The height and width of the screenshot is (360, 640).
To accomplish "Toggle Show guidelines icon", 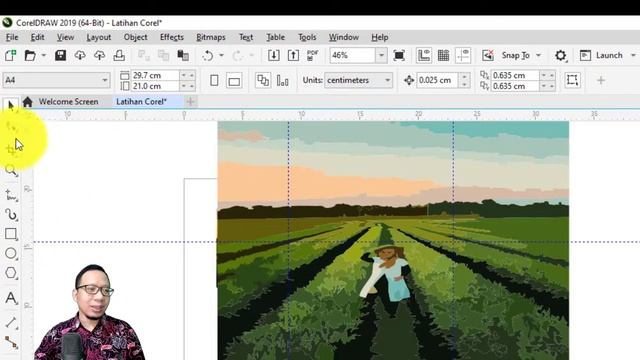I will click(463, 55).
